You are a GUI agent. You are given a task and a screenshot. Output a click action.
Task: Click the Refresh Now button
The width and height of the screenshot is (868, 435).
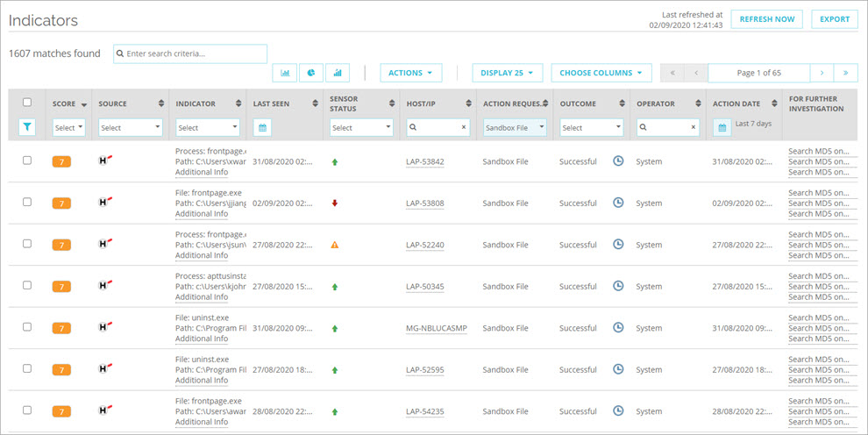[766, 19]
